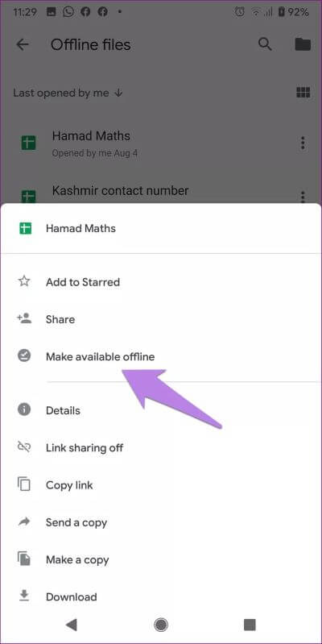Tap the Android home circle button

click(x=161, y=625)
